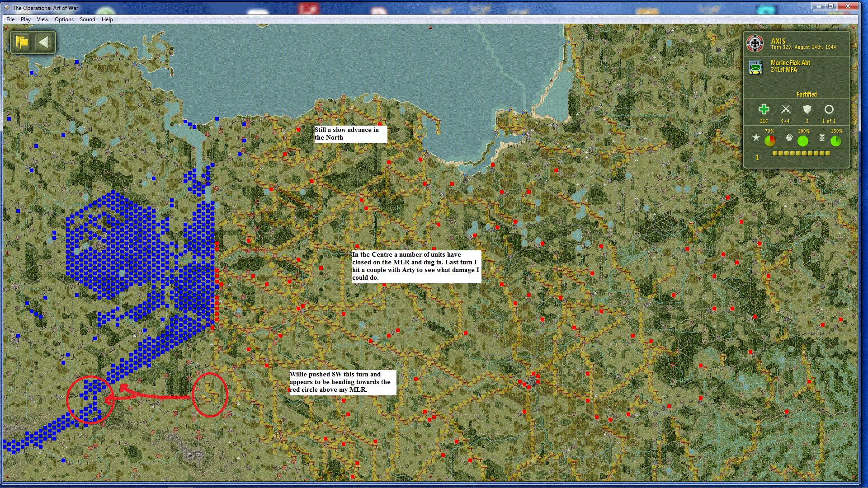Click the crossed swords attack icon
Viewport: 868px width, 488px height.
[x=785, y=109]
